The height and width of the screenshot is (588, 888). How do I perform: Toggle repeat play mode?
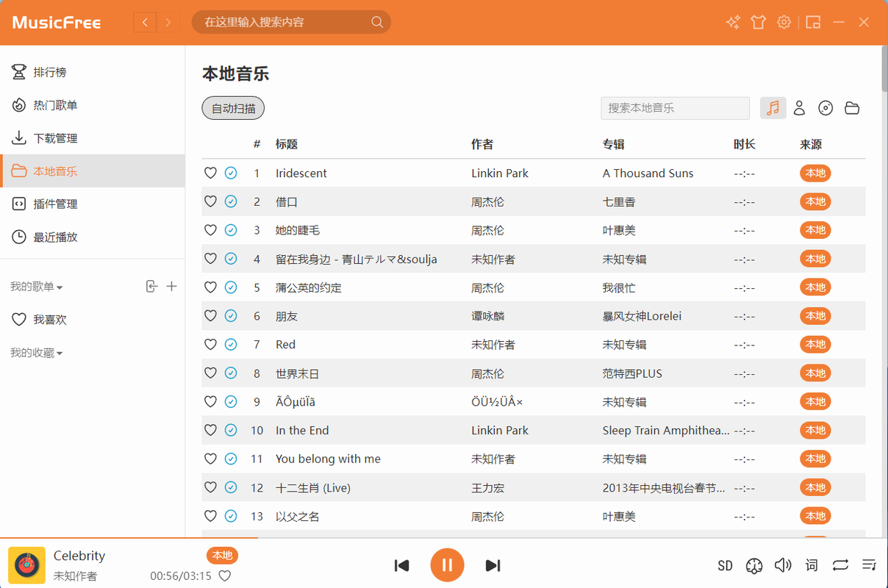(840, 565)
